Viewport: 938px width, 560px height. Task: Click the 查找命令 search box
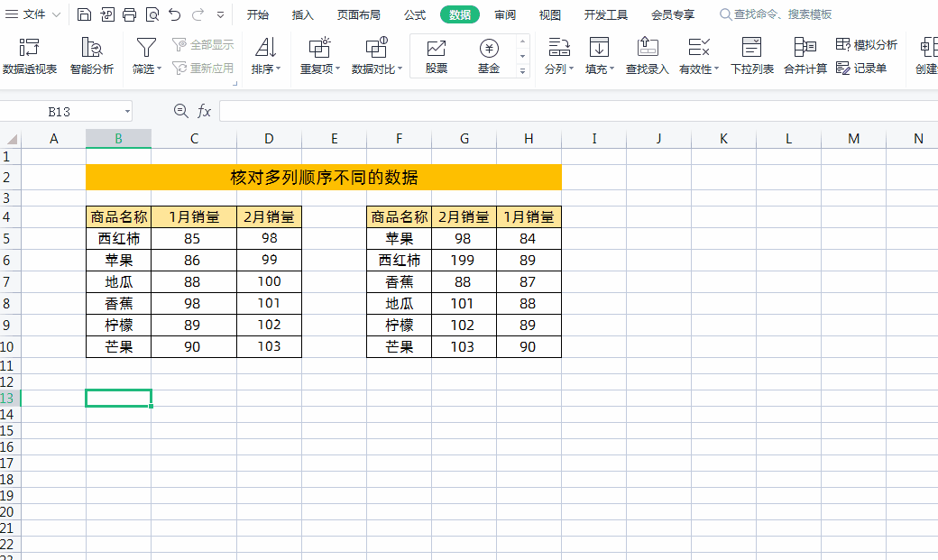(x=776, y=14)
